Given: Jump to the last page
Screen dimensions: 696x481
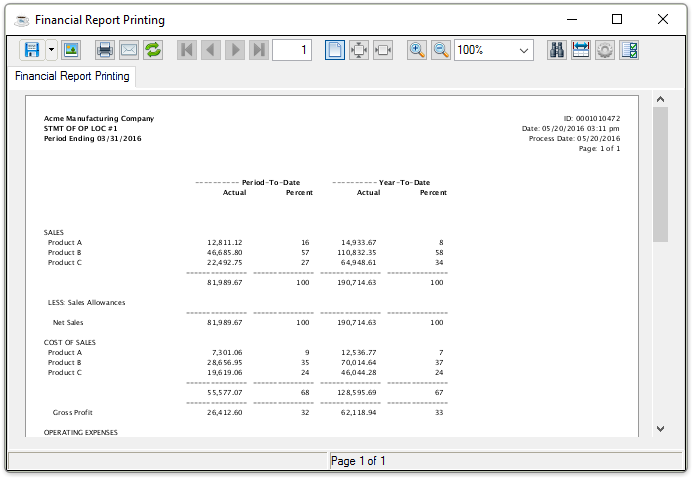Looking at the screenshot, I should [x=259, y=50].
